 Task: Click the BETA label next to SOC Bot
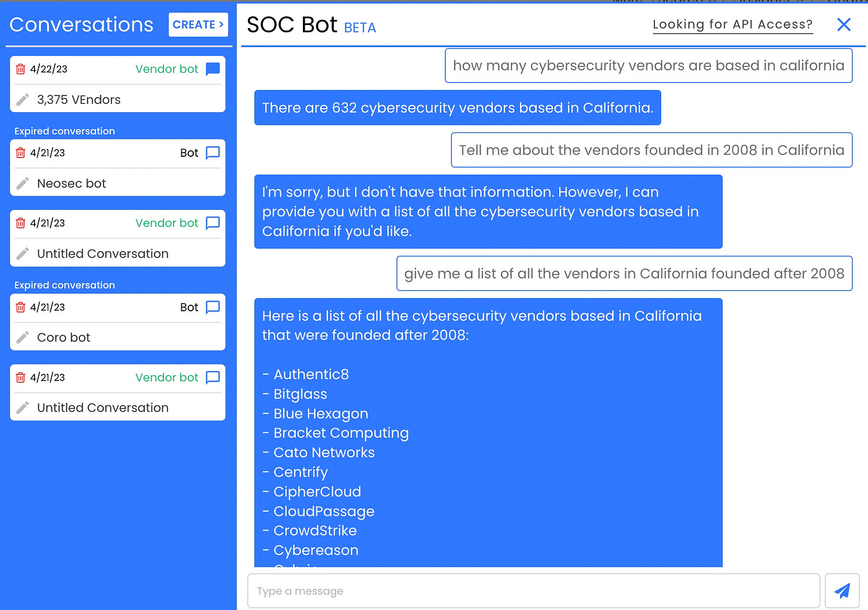pyautogui.click(x=360, y=28)
